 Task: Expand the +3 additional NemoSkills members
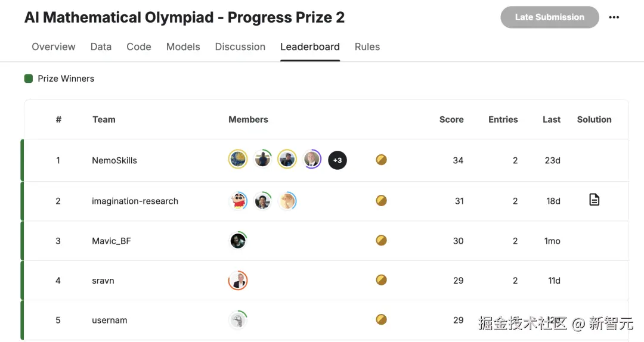tap(337, 160)
